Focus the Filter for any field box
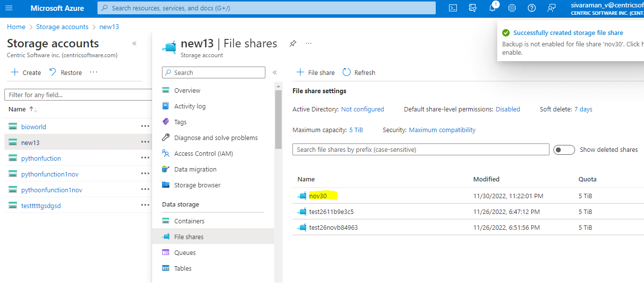The image size is (644, 283). pyautogui.click(x=78, y=95)
